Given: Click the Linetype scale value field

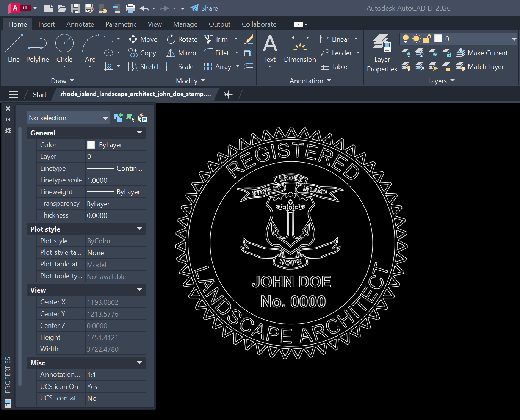Looking at the screenshot, I should [x=116, y=180].
